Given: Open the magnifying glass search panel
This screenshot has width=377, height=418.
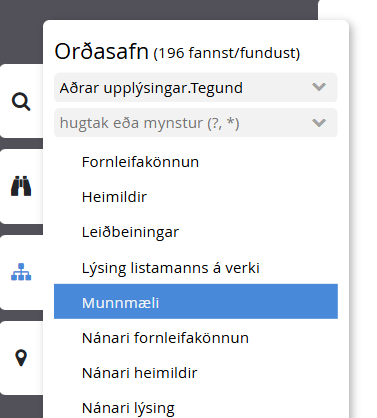Looking at the screenshot, I should coord(21,101).
